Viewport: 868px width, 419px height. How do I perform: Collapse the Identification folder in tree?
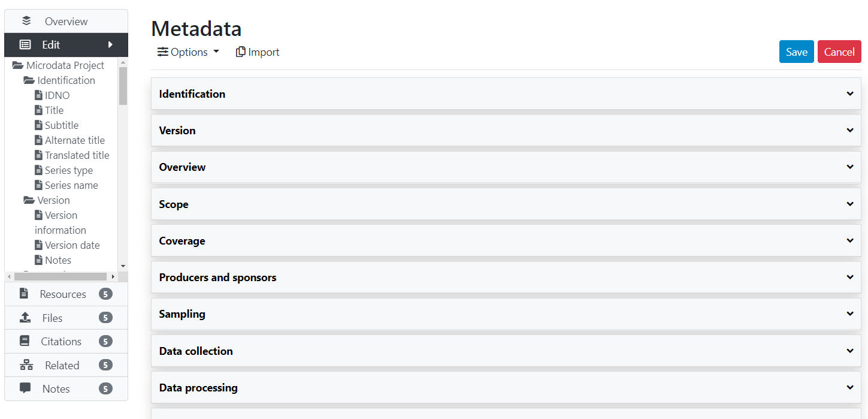pos(29,80)
